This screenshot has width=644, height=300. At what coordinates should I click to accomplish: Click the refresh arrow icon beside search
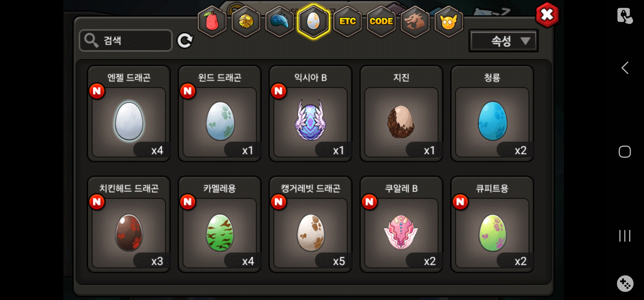pyautogui.click(x=185, y=41)
